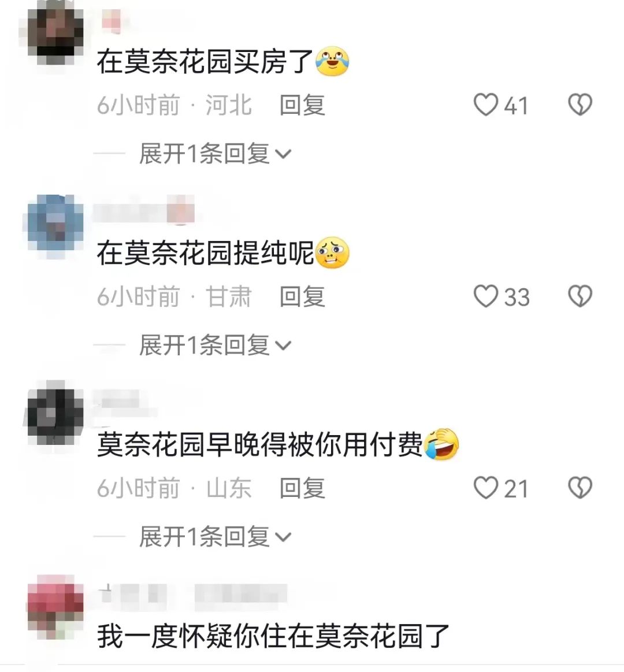Reply to the 河北 comment
Screen dimensions: 624x672
point(302,105)
